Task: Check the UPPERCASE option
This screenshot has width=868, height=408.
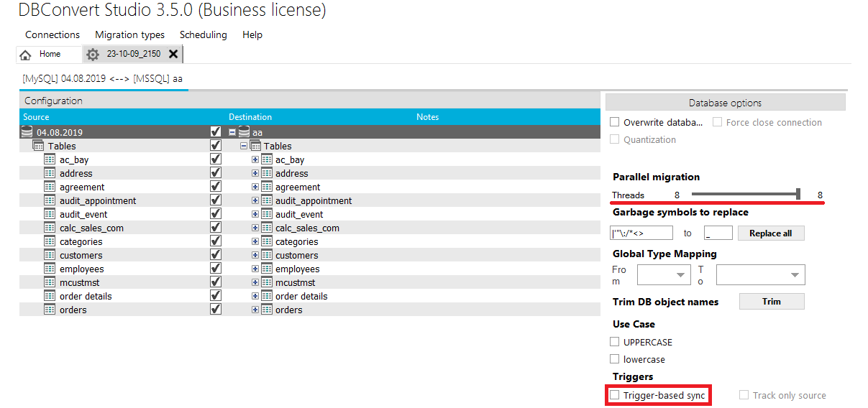Action: pyautogui.click(x=615, y=342)
